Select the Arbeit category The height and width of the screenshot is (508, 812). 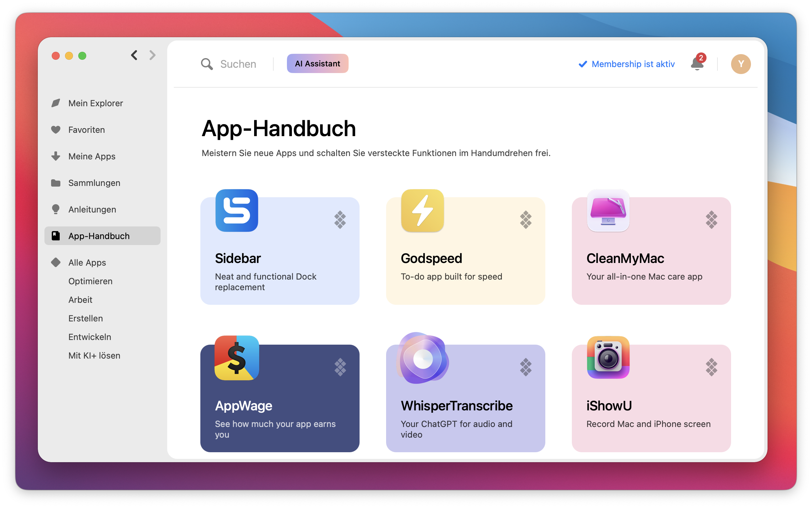pyautogui.click(x=80, y=300)
